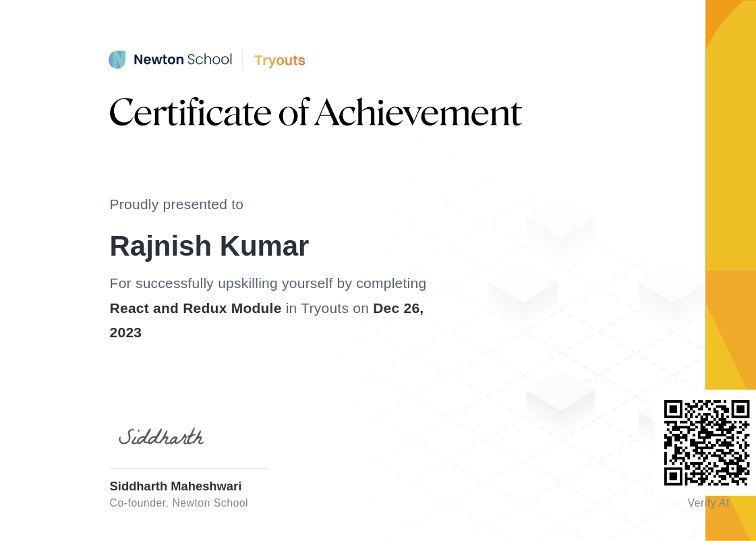Image resolution: width=756 pixels, height=541 pixels.
Task: Click the Dec 26, 2023 date text
Action: tap(398, 308)
